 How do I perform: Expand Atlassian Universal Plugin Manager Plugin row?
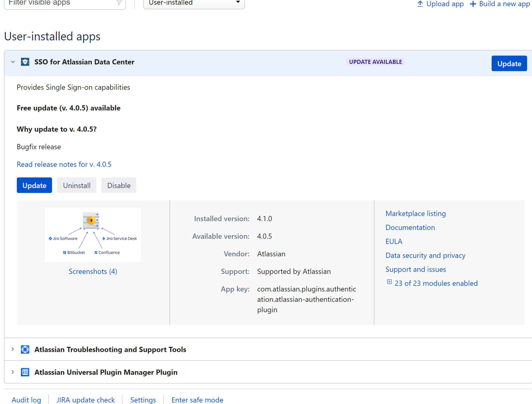coord(13,372)
